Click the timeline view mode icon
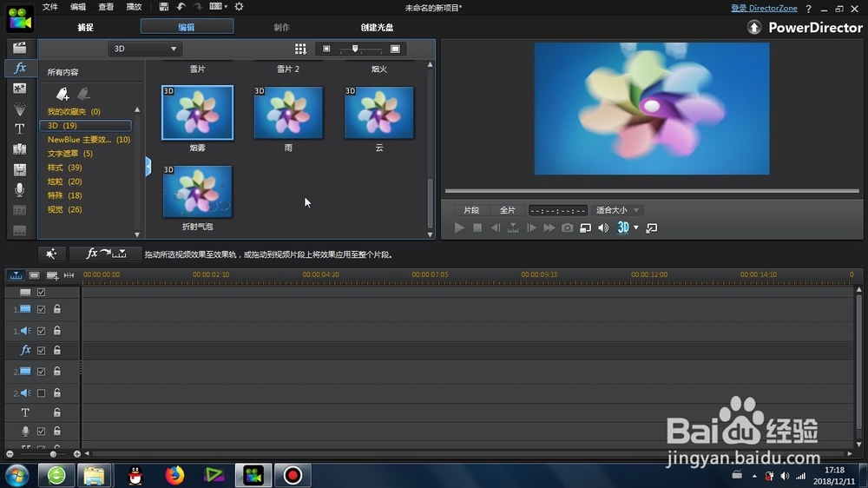 (x=16, y=274)
